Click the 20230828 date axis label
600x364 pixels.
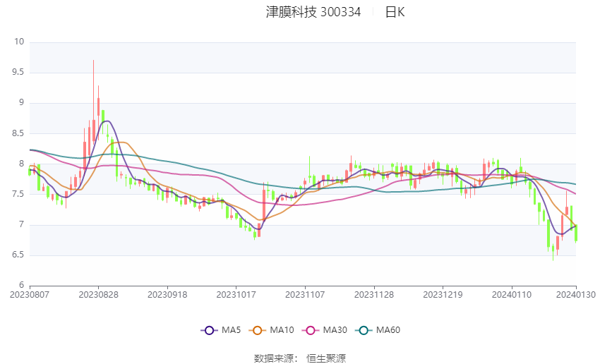click(x=98, y=295)
